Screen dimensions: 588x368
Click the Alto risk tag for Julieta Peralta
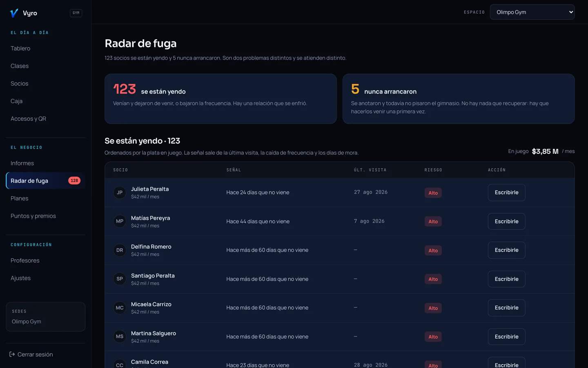[433, 193]
